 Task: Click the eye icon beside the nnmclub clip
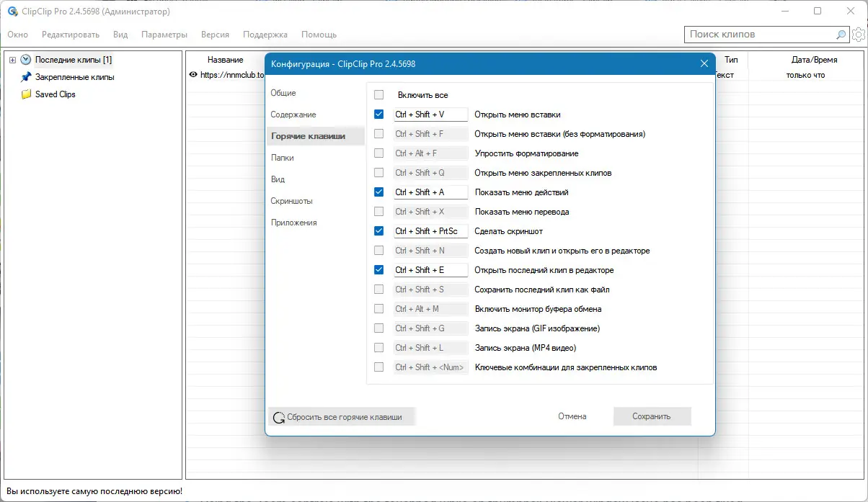(193, 75)
